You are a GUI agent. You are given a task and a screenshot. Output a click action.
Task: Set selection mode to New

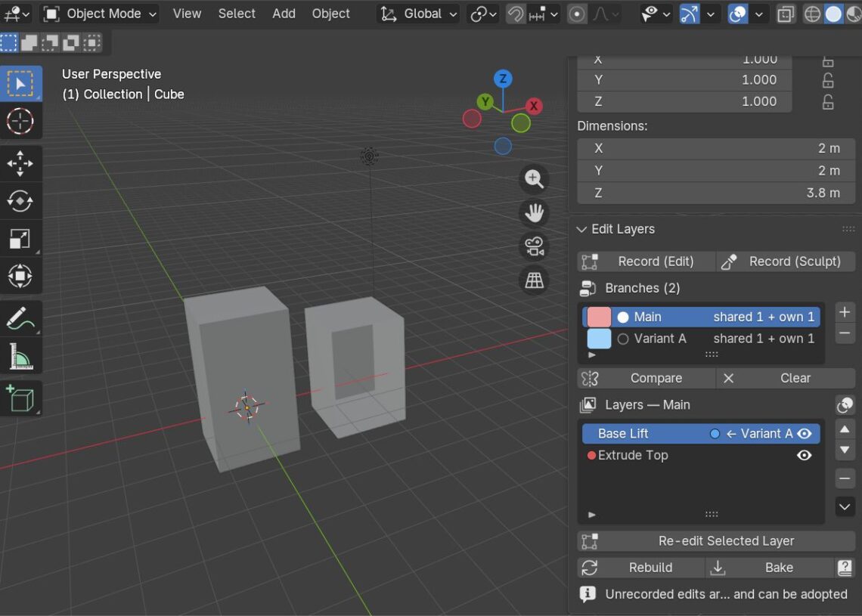9,42
